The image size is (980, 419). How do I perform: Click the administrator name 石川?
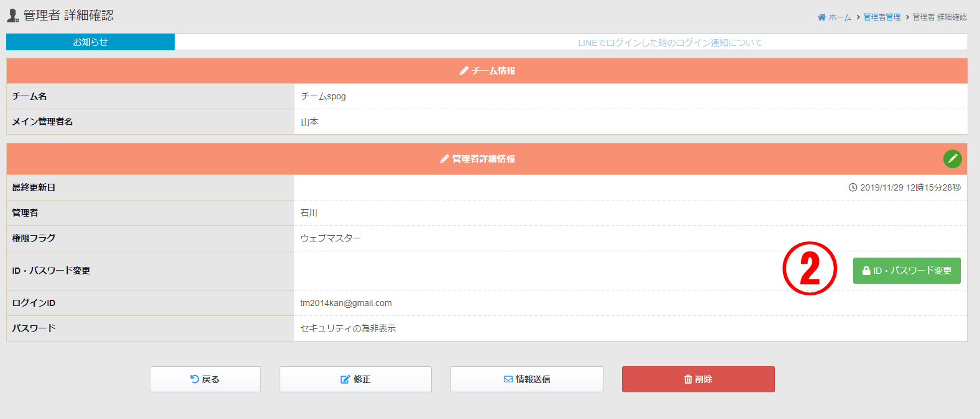click(309, 213)
